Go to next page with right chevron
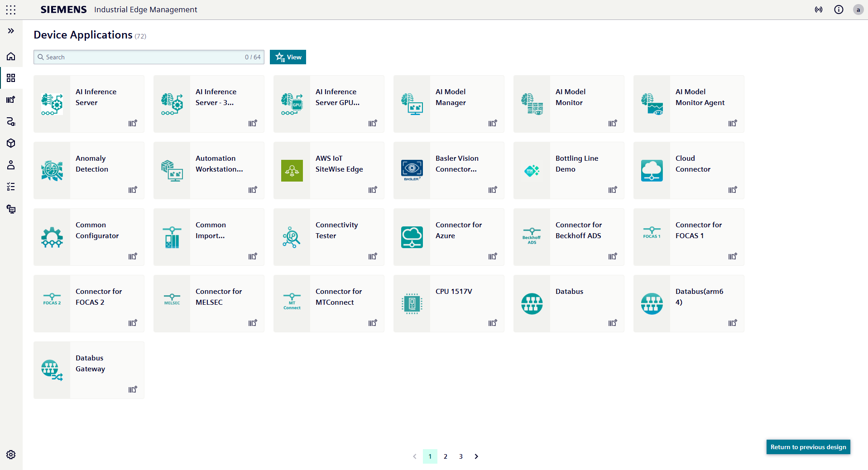Image resolution: width=868 pixels, height=470 pixels. coord(476,456)
